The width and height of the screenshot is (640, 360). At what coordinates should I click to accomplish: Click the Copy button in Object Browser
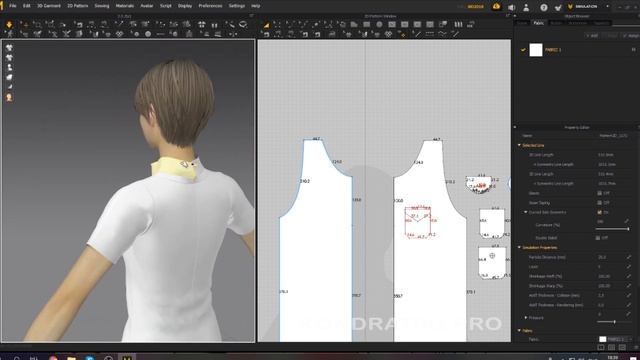(611, 36)
